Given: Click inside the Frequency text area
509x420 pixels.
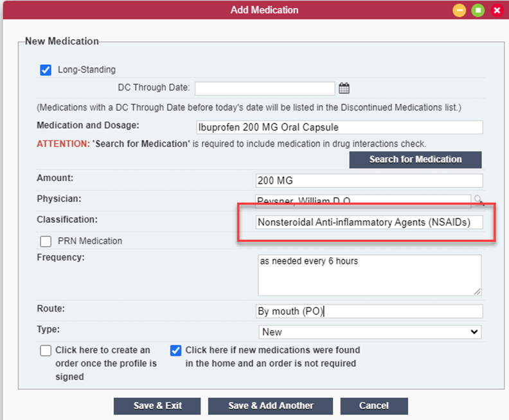Looking at the screenshot, I should click(370, 275).
